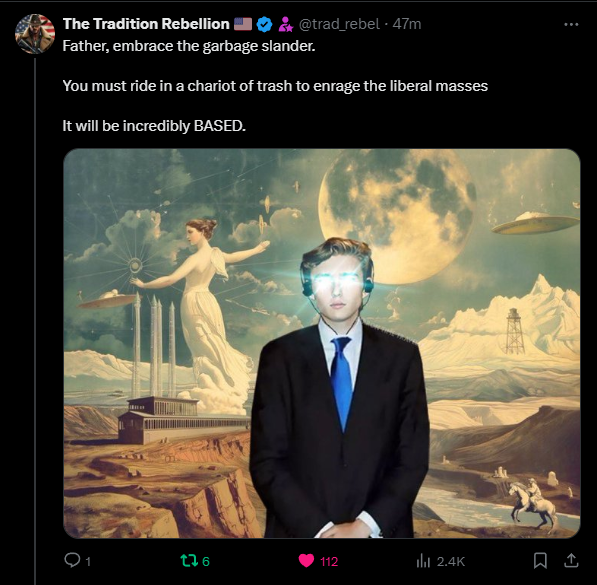The image size is (597, 585).
Task: Click the 2.4K views count
Action: (x=451, y=561)
